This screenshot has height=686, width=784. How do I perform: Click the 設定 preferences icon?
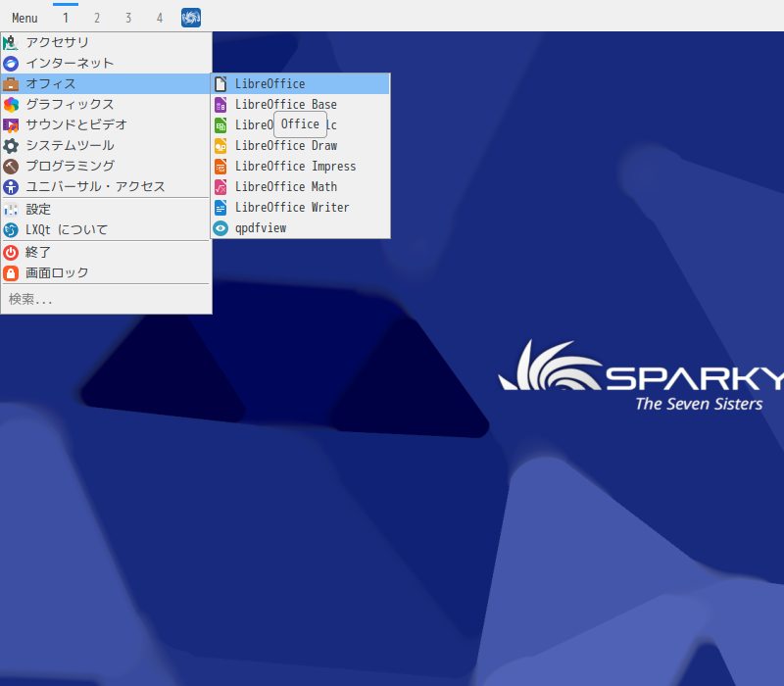click(11, 209)
